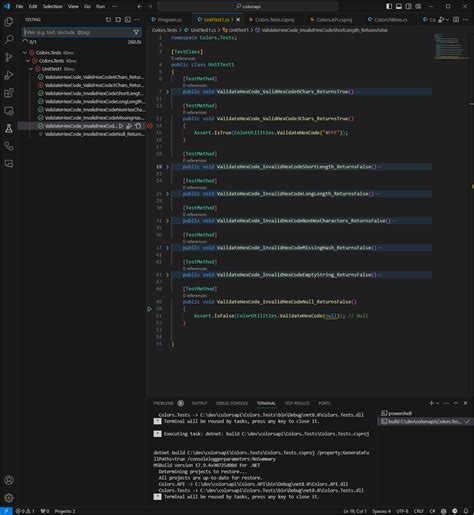Open the Testing panel more actions menu
This screenshot has height=515, width=474.
[x=137, y=20]
